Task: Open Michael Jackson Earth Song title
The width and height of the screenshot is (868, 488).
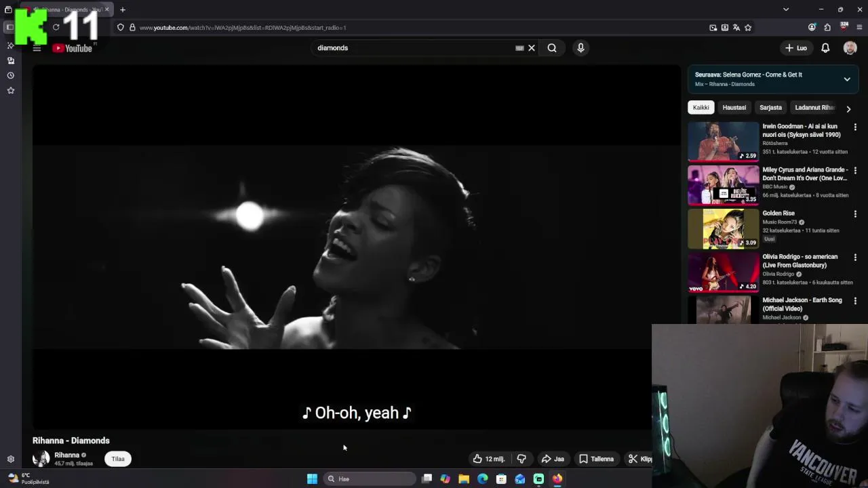Action: point(802,304)
